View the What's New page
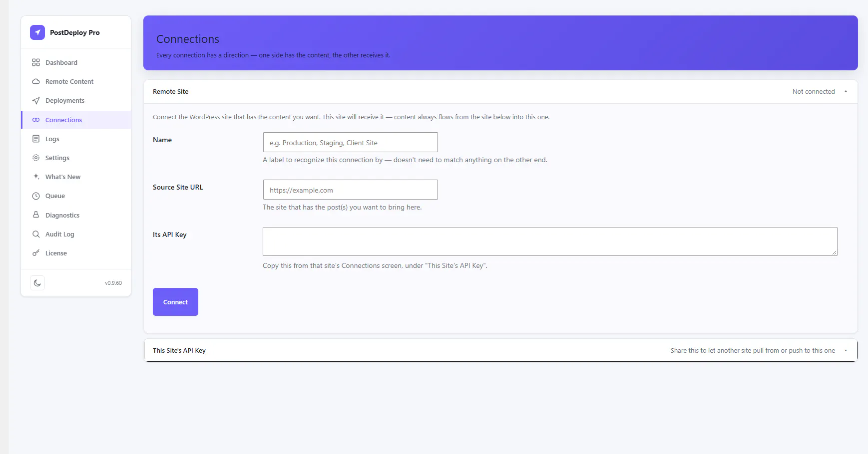868x454 pixels. click(x=76, y=177)
